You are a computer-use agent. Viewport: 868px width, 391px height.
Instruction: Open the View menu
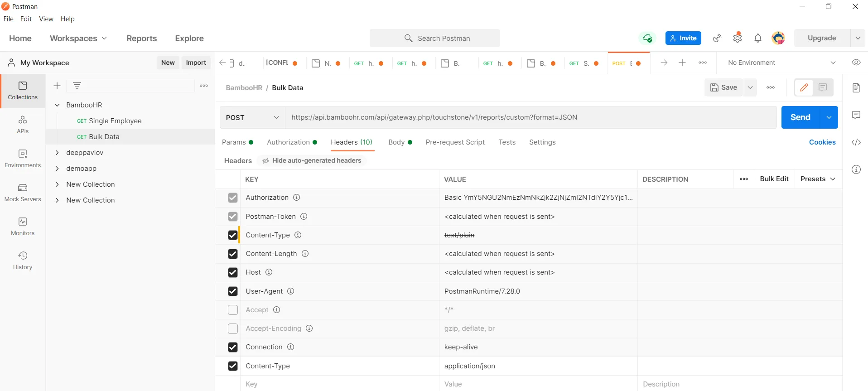[46, 19]
